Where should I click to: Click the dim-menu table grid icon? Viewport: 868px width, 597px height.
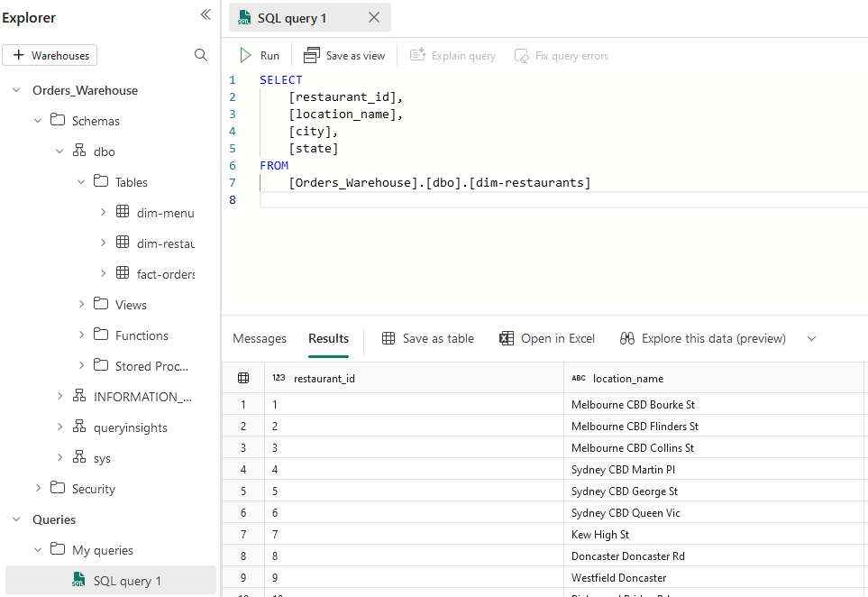coord(123,212)
